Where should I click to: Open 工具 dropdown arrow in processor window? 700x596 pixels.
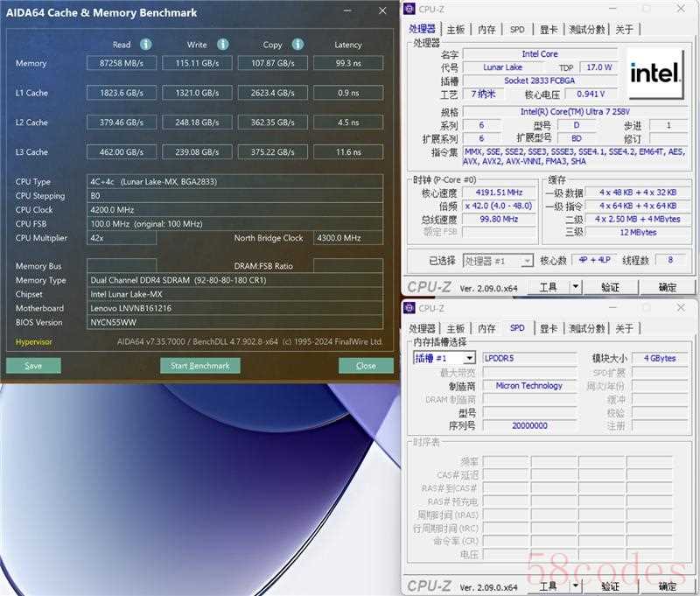(575, 286)
